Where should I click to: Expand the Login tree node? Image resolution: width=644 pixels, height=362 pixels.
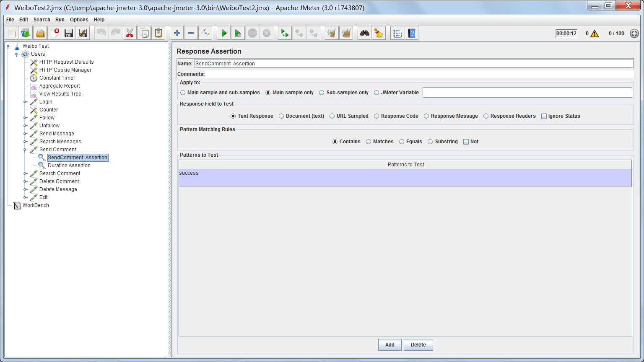coord(25,102)
